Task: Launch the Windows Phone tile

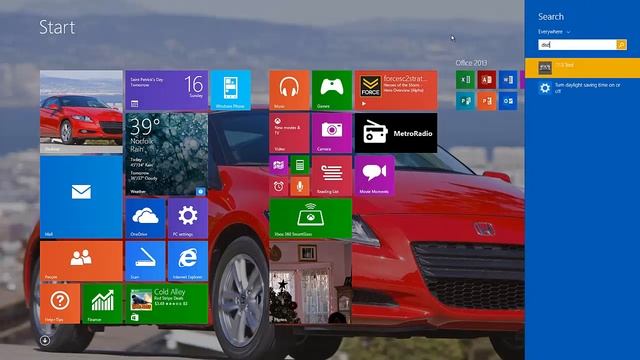Action: 231,90
